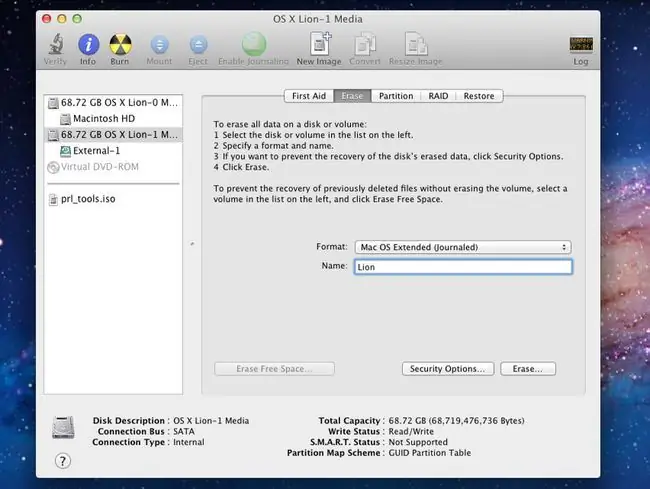Click the Erase... button
The height and width of the screenshot is (489, 650).
pyautogui.click(x=528, y=369)
